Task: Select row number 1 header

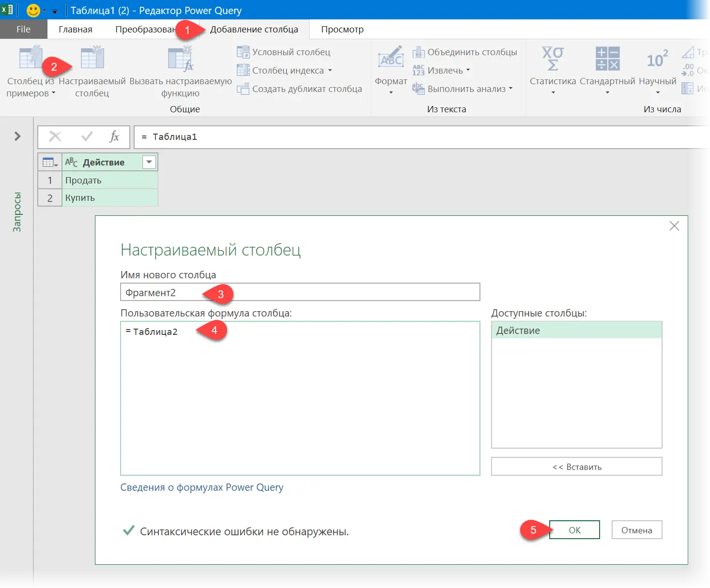Action: pos(50,181)
